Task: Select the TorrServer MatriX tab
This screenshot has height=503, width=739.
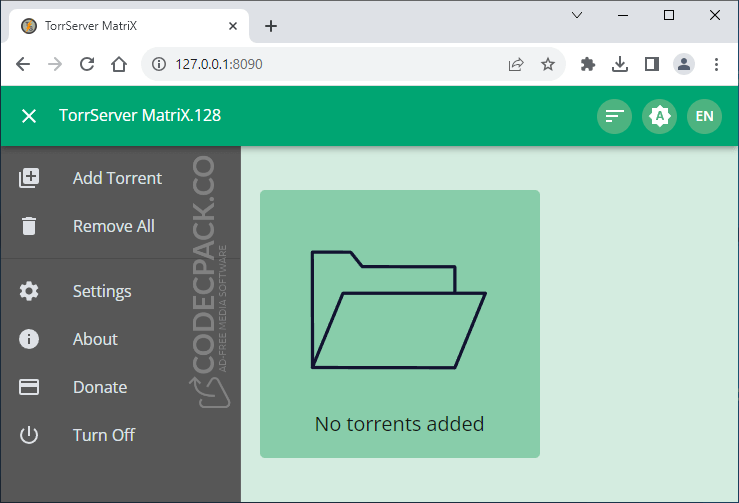Action: [129, 25]
